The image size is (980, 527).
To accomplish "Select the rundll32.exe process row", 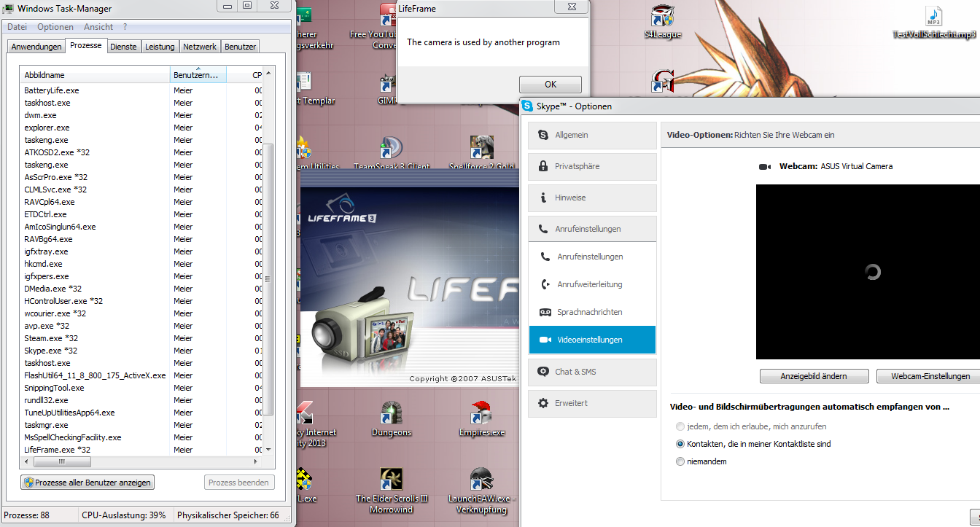I will coord(141,400).
